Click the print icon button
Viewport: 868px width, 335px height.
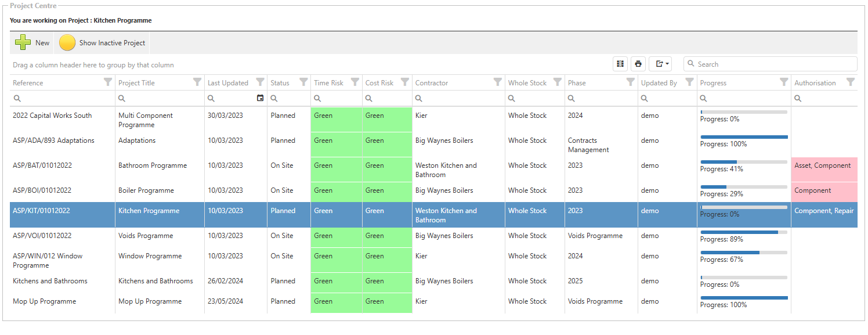tap(638, 64)
